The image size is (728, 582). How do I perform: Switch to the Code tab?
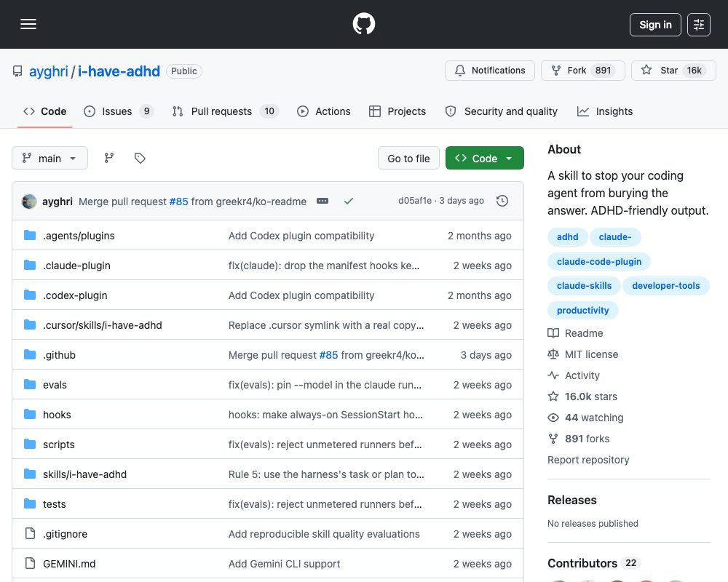tap(44, 111)
